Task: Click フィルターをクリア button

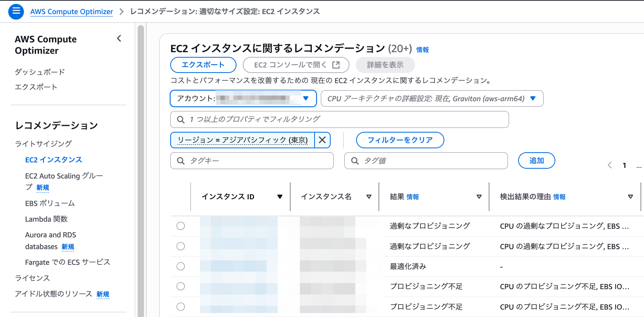Action: (x=400, y=140)
